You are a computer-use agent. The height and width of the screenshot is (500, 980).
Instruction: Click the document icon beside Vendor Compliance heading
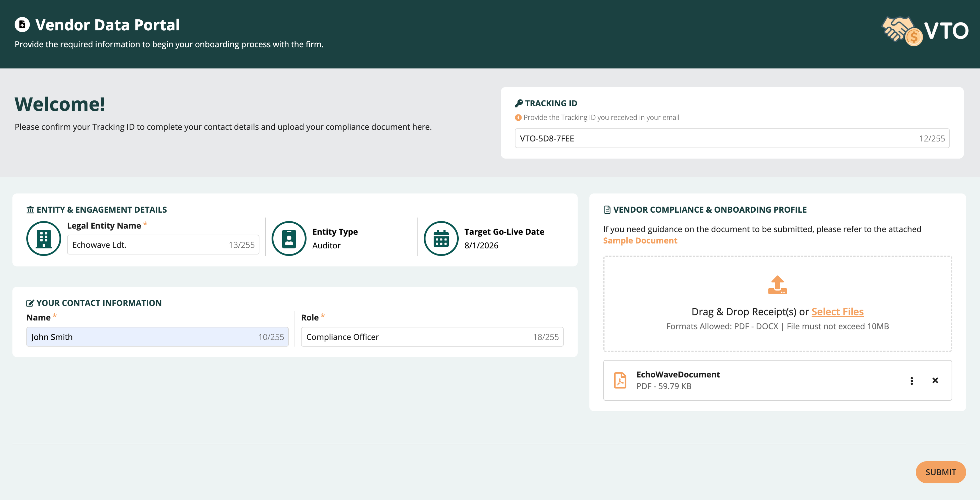[607, 210]
